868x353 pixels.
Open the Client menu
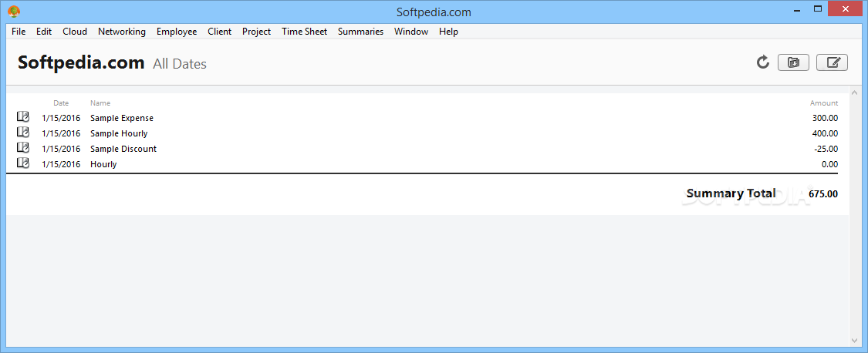(220, 32)
